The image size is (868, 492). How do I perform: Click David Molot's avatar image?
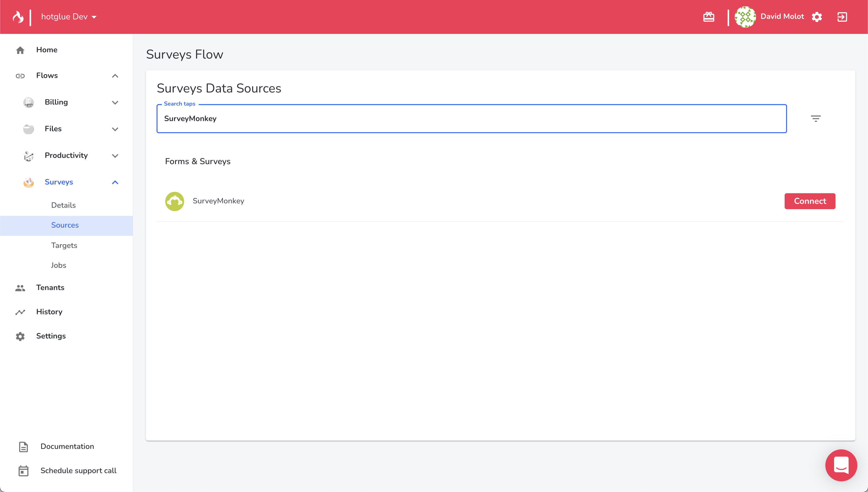745,16
